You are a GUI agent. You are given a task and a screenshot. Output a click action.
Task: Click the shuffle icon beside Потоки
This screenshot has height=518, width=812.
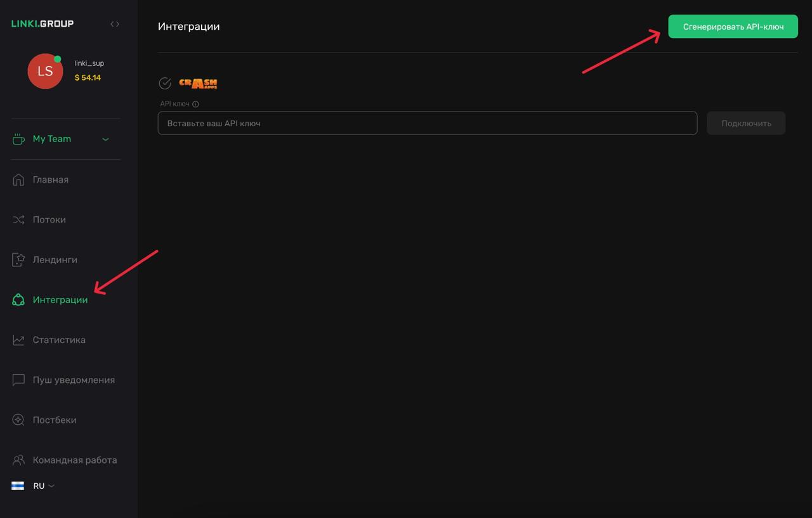coord(18,220)
